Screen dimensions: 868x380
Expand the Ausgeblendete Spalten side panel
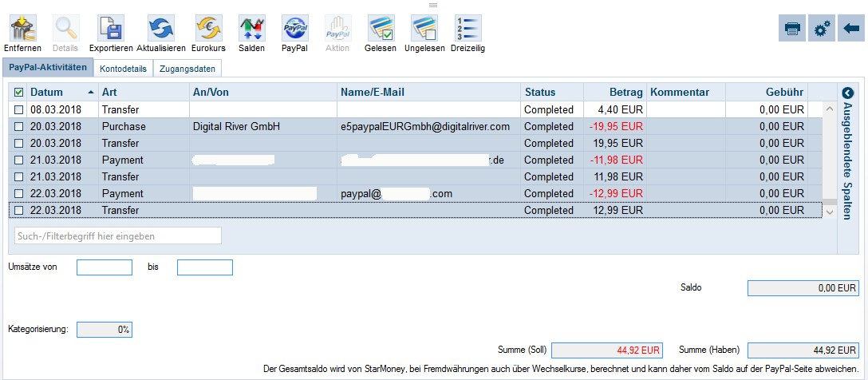coord(847,93)
